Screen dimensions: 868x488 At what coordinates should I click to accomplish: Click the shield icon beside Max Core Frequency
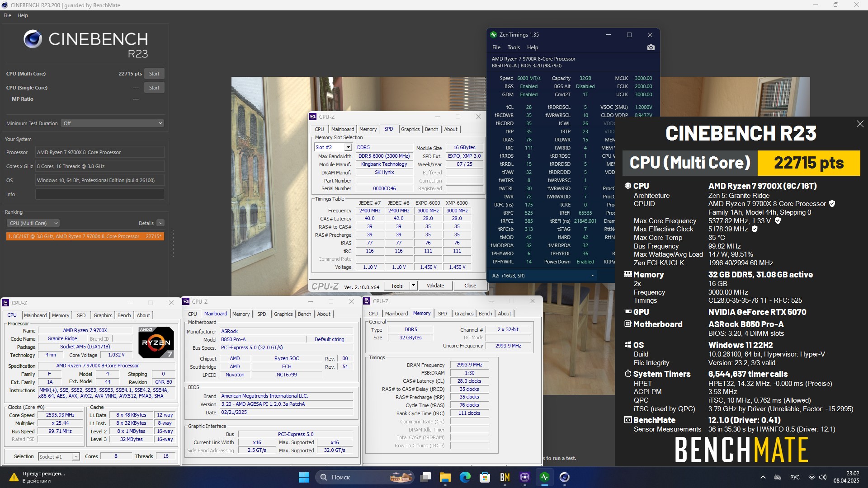pos(778,221)
